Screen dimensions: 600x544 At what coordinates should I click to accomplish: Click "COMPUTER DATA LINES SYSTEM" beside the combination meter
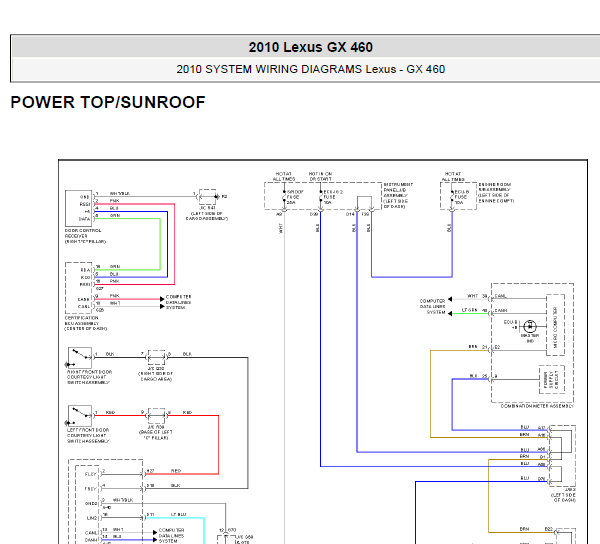tap(432, 307)
